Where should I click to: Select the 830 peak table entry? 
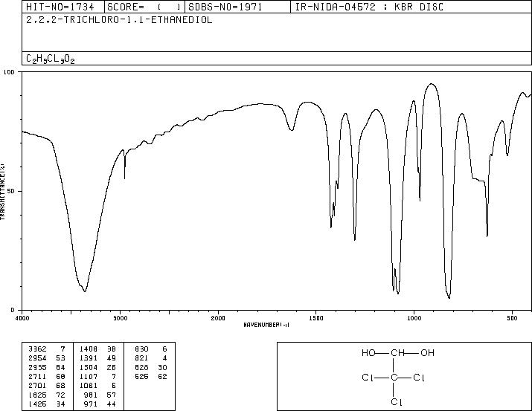pyautogui.click(x=150, y=349)
